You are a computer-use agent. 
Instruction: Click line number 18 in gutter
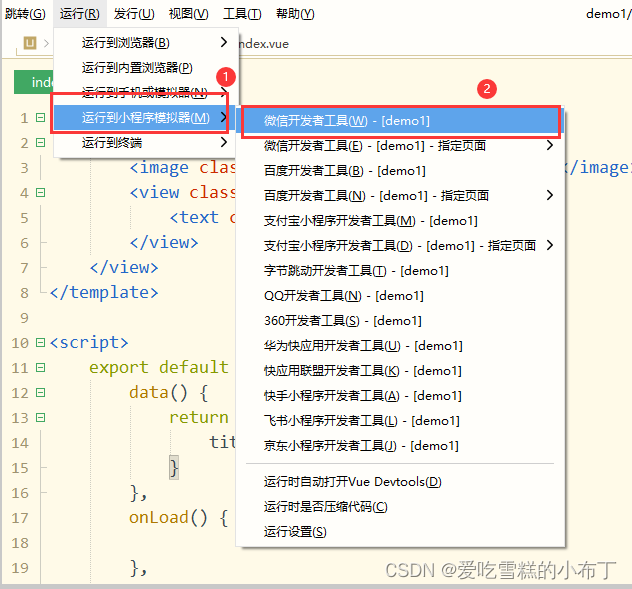(20, 543)
